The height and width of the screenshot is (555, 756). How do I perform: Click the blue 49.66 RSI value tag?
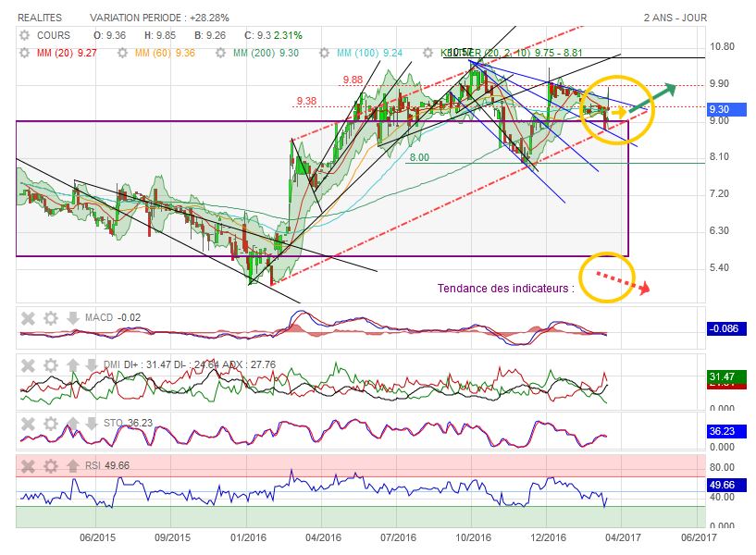pos(726,485)
